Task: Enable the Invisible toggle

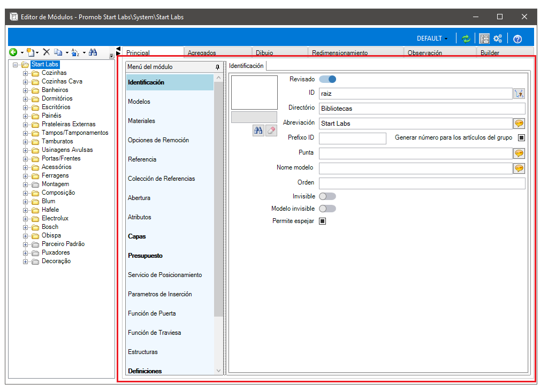Action: (328, 196)
